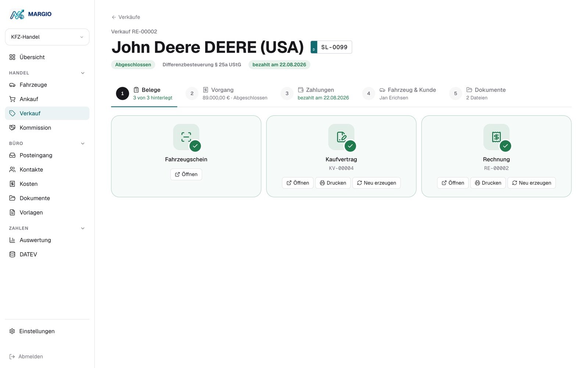The image size is (588, 368).
Task: Go back to Verkäufe list link
Action: point(126,17)
